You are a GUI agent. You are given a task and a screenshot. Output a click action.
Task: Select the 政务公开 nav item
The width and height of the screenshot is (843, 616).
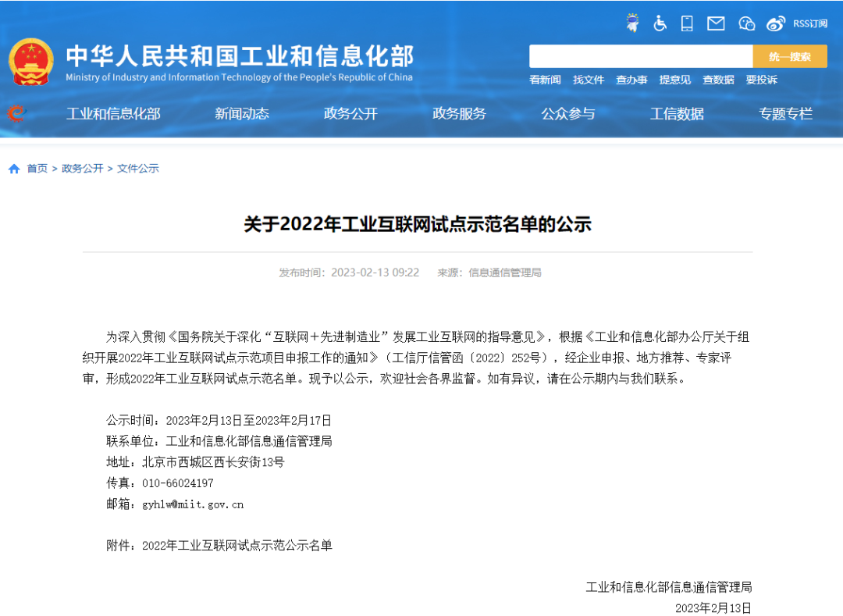coord(350,114)
